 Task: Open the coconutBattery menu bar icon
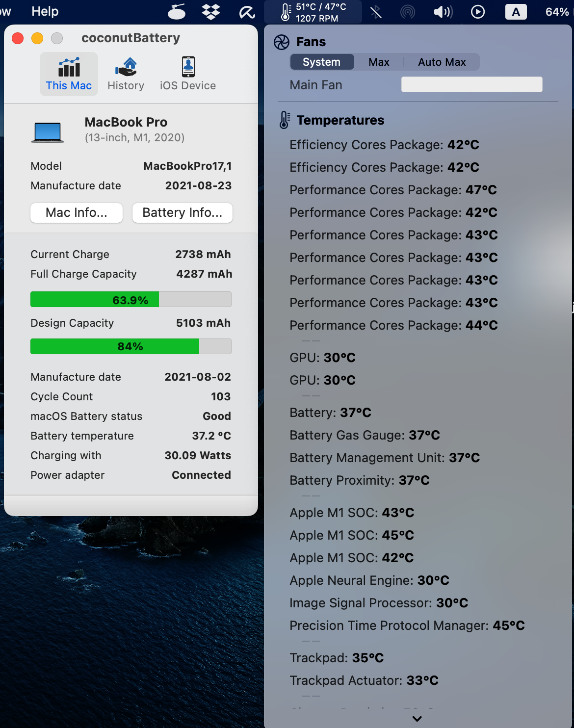click(177, 12)
